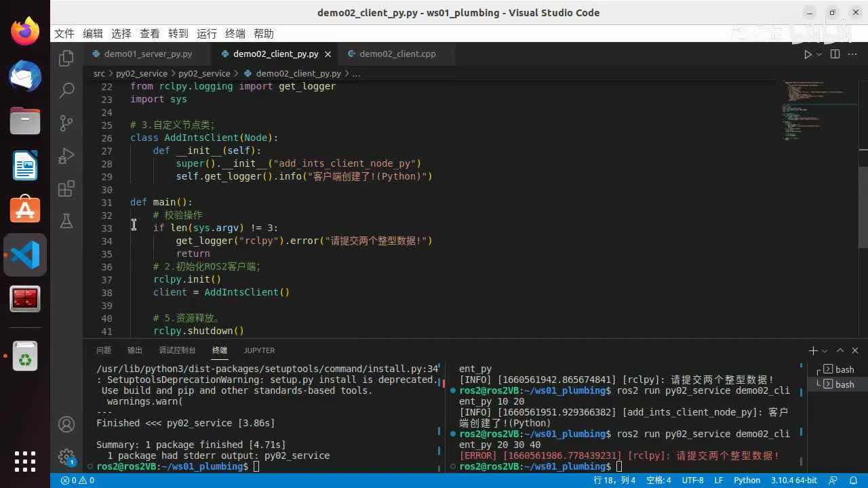This screenshot has width=868, height=488.
Task: Click the breadcrumb ellipsis symbol segment
Action: 357,73
